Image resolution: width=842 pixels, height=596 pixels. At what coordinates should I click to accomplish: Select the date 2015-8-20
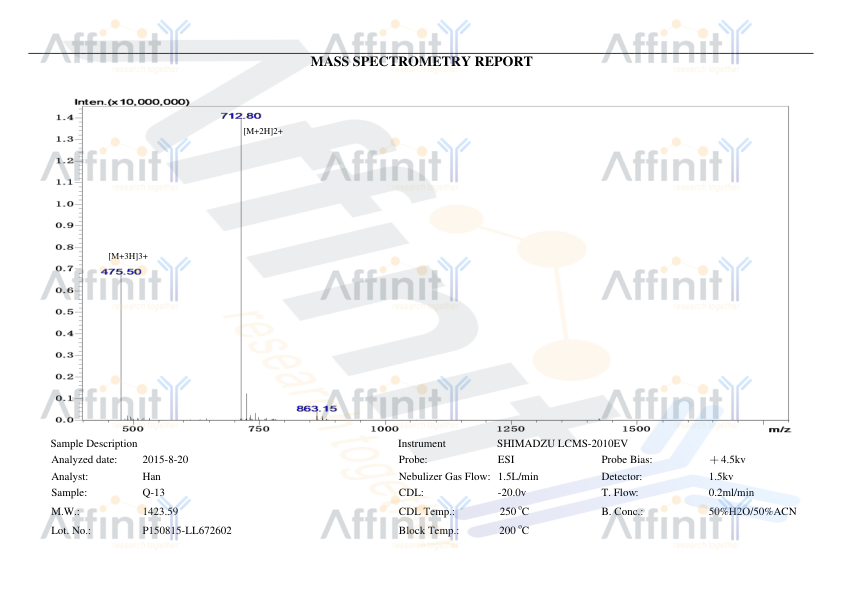[x=165, y=460]
